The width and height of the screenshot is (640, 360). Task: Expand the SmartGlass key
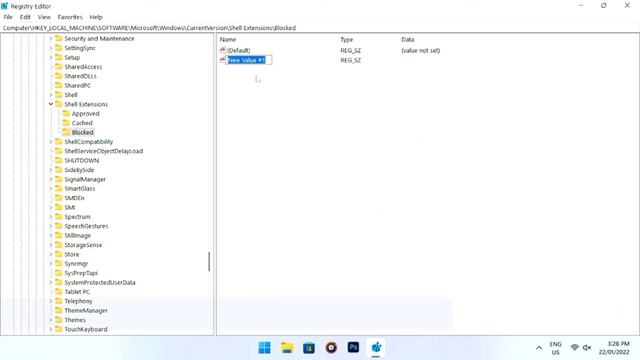pyautogui.click(x=51, y=189)
